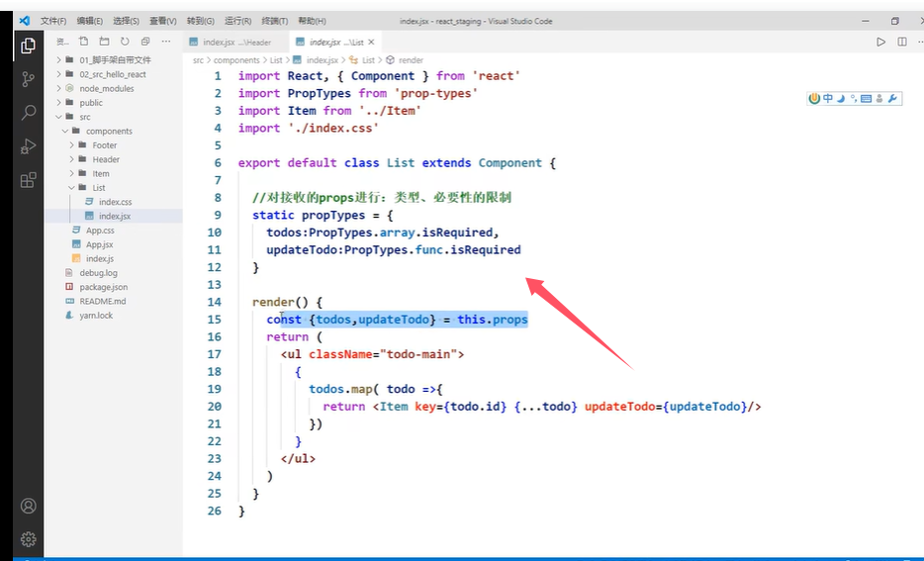Viewport: 924px width, 561px height.
Task: Click the New File icon in Explorer
Action: tap(84, 42)
